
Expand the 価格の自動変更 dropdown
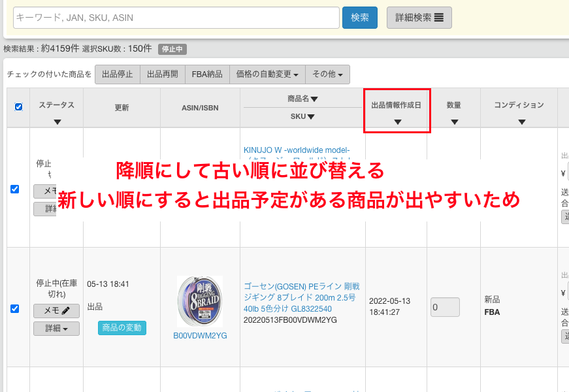tap(267, 74)
